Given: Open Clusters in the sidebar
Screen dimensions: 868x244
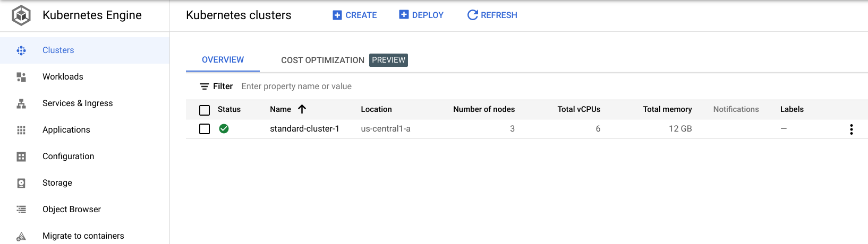Looking at the screenshot, I should (84, 50).
